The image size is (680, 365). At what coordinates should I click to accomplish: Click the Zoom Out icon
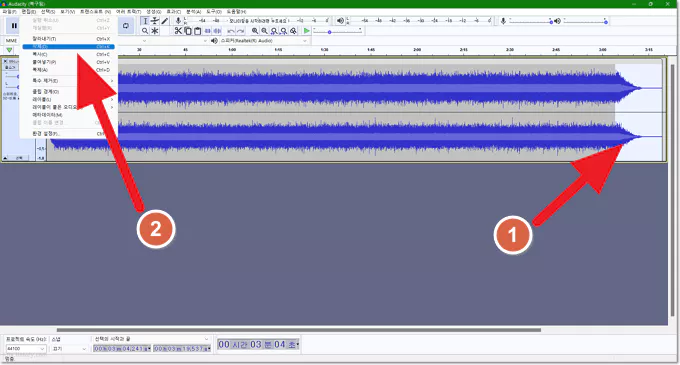264,31
